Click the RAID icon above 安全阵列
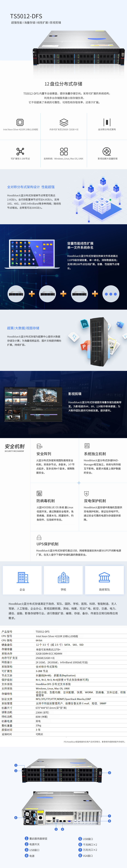Viewport: 127px width, 868px height. pyautogui.click(x=39, y=446)
